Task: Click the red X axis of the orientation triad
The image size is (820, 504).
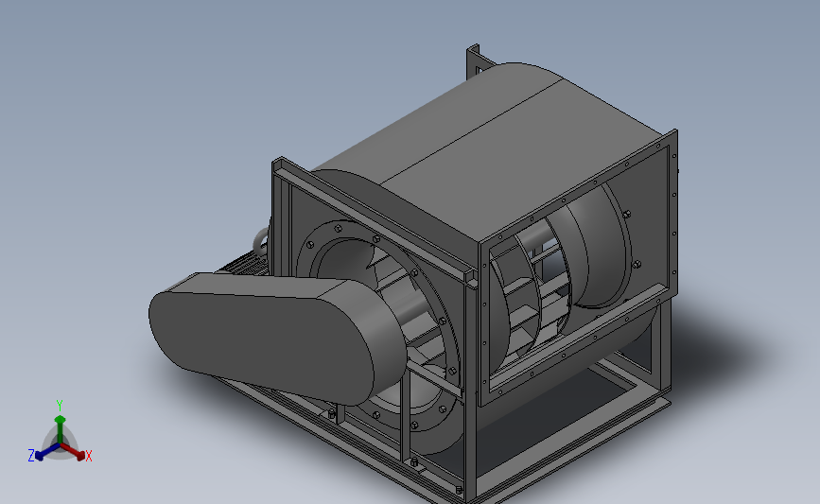Action: (73, 452)
